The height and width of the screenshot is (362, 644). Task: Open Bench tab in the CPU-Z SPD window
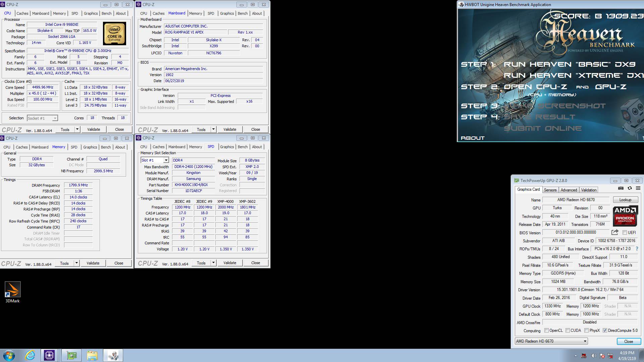[243, 147]
